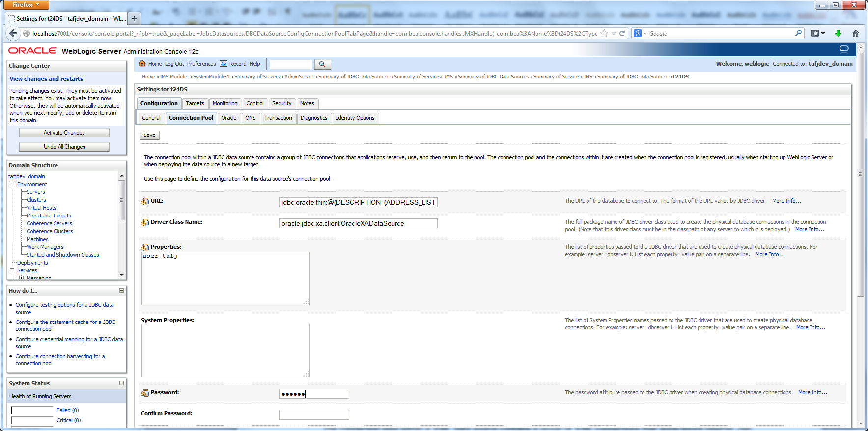Click the Properties label restart icon

(145, 247)
